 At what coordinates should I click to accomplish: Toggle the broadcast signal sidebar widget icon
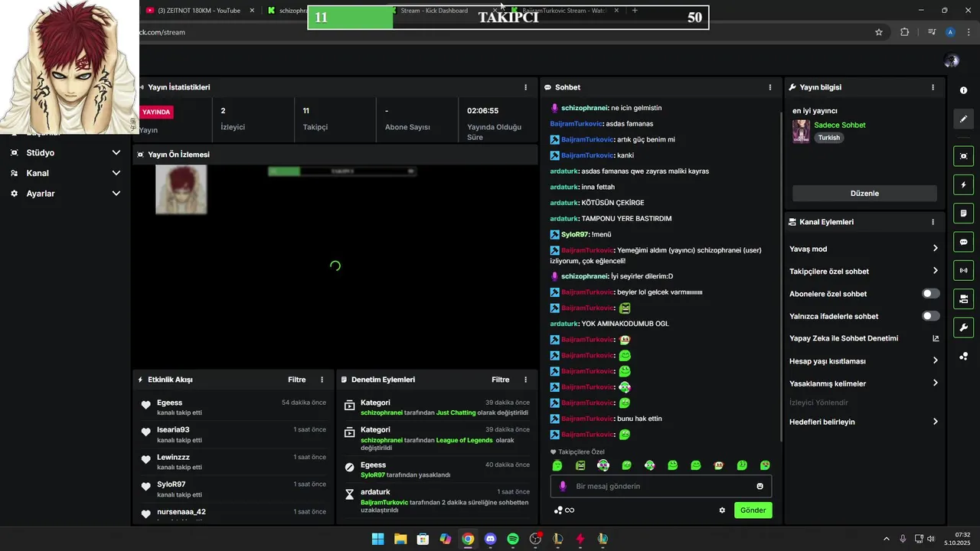pos(963,270)
